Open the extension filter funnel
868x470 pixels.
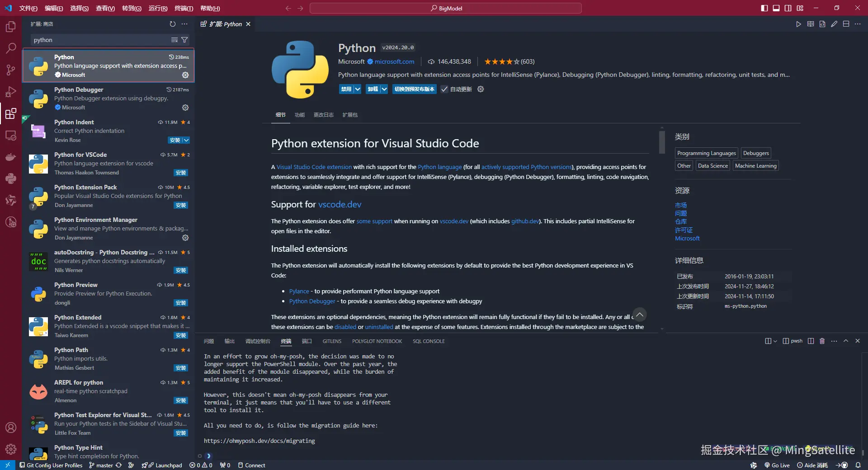184,40
